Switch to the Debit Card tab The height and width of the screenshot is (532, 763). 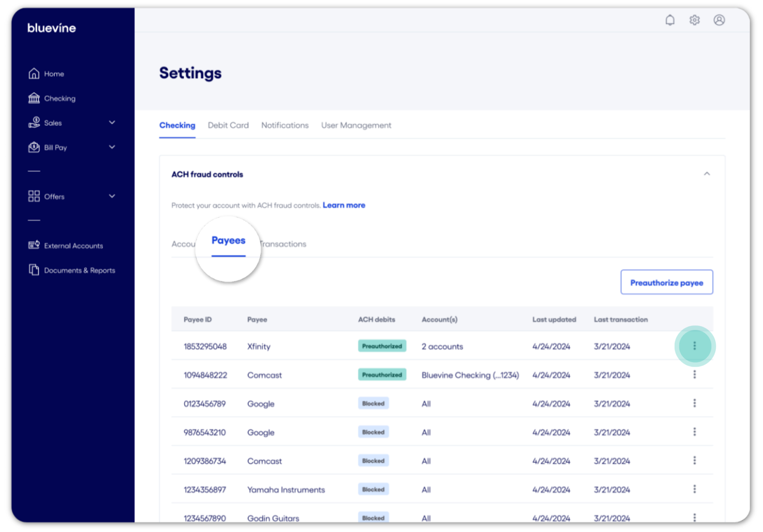tap(228, 125)
